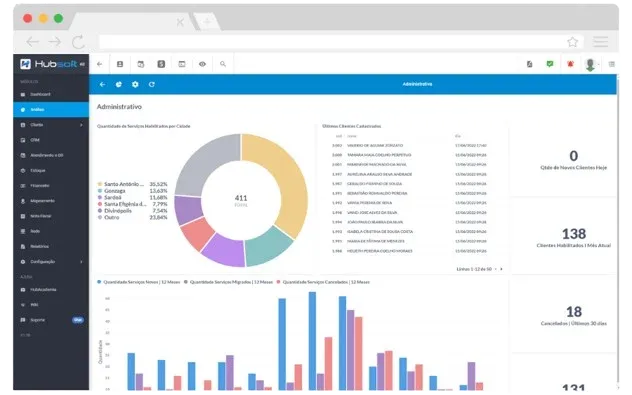The image size is (632, 395).
Task: Click the green shield check icon
Action: click(550, 64)
